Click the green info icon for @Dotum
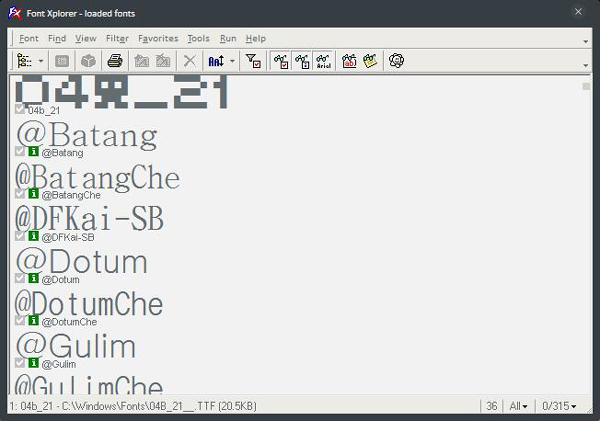 click(x=34, y=278)
